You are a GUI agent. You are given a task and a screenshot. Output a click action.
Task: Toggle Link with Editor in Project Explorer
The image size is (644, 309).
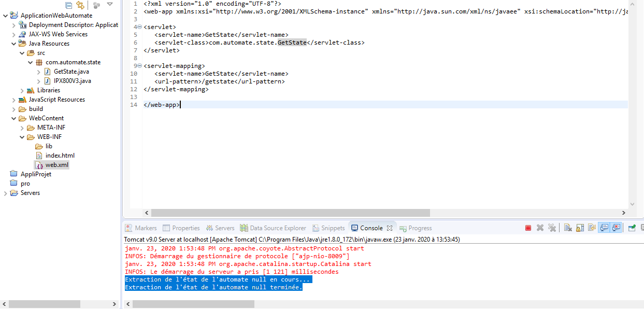pos(80,5)
